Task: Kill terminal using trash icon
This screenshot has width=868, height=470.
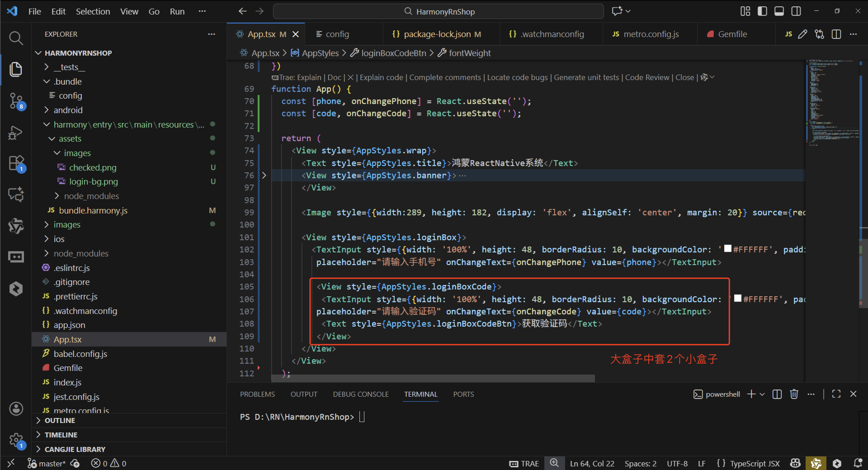Action: tap(794, 394)
